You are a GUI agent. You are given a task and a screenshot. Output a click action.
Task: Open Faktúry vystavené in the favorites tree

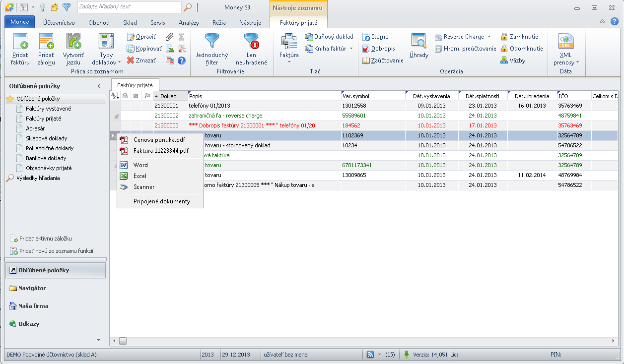point(48,109)
